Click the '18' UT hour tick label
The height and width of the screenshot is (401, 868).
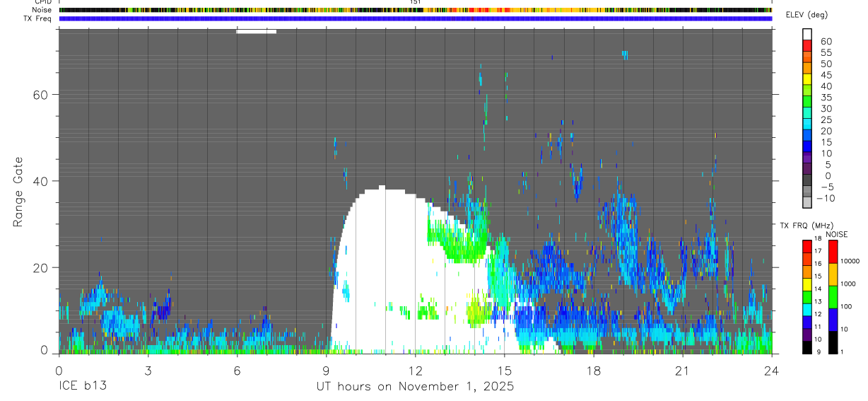pos(594,370)
